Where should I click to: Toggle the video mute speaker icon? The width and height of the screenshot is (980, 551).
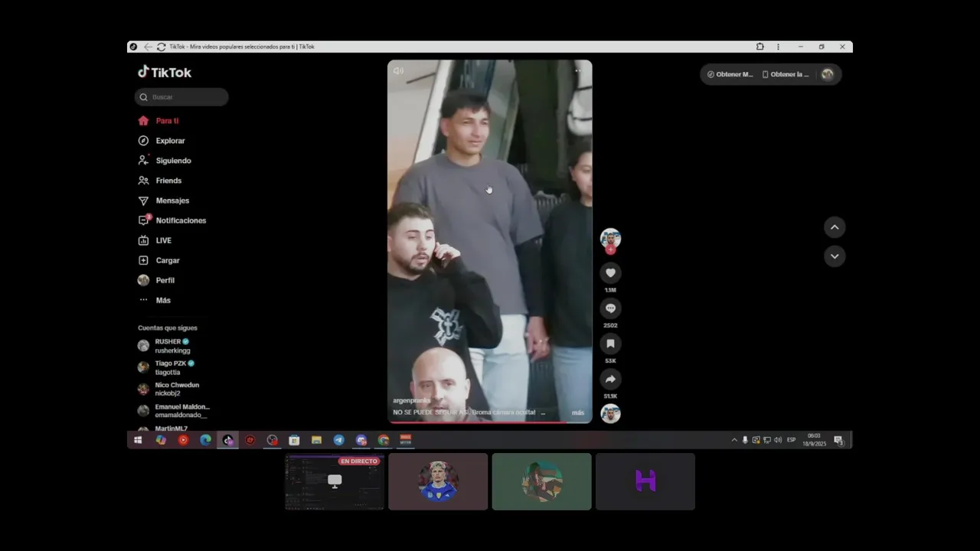398,70
